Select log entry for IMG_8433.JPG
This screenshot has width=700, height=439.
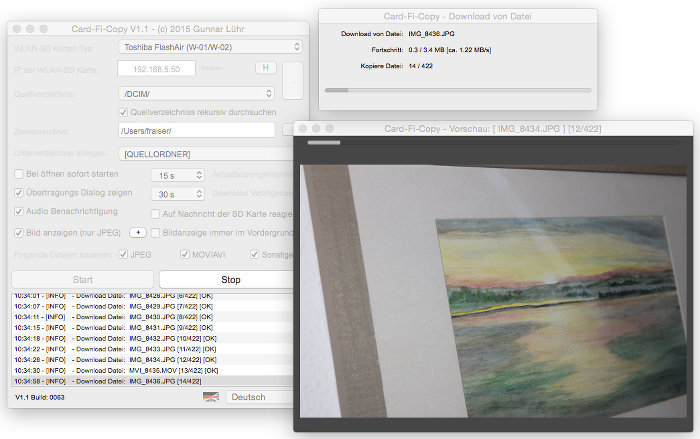[x=152, y=349]
